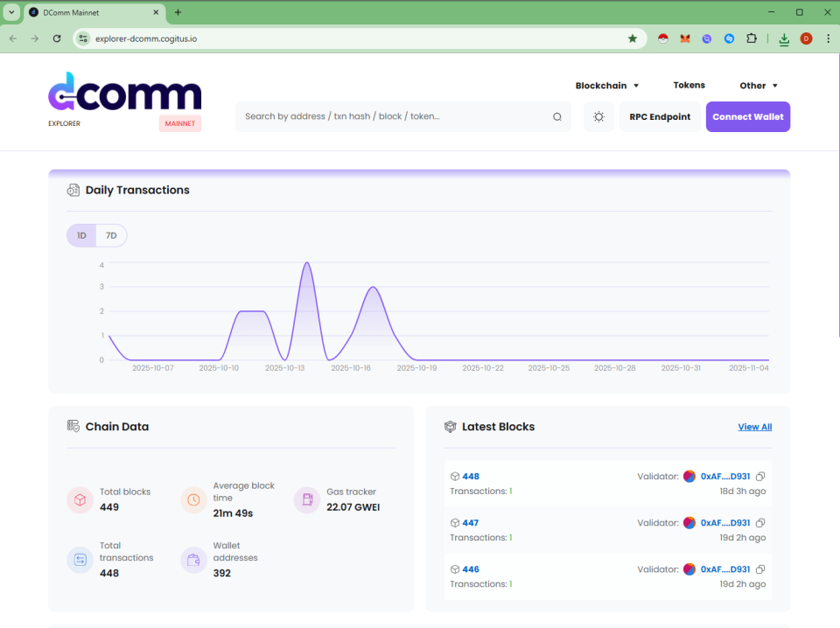840x628 pixels.
Task: Open a new browser tab
Action: [x=178, y=12]
